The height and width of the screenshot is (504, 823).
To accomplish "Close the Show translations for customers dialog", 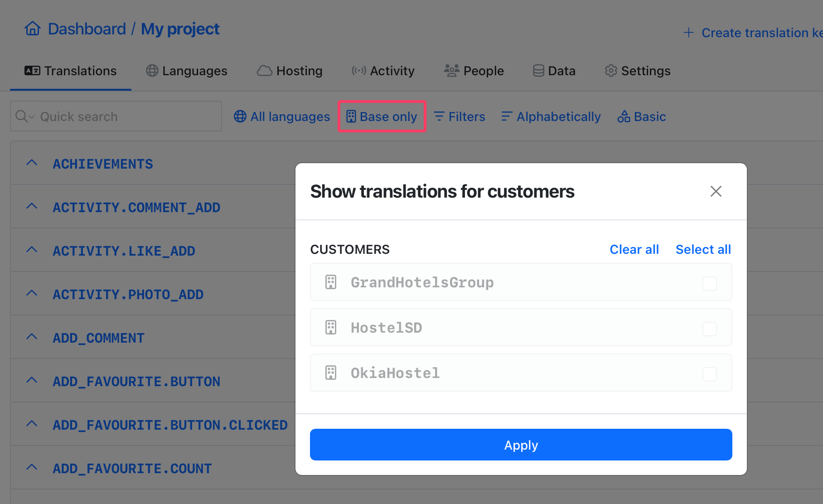I will 716,191.
